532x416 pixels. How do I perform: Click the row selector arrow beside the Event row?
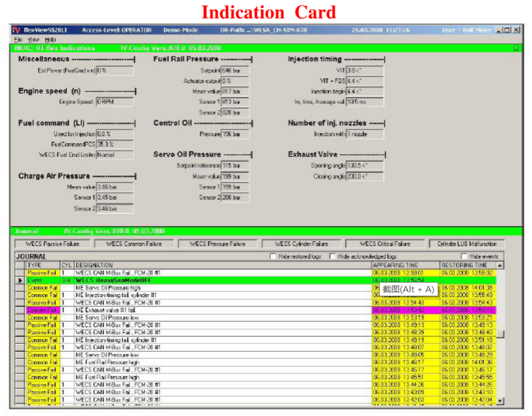[x=20, y=280]
